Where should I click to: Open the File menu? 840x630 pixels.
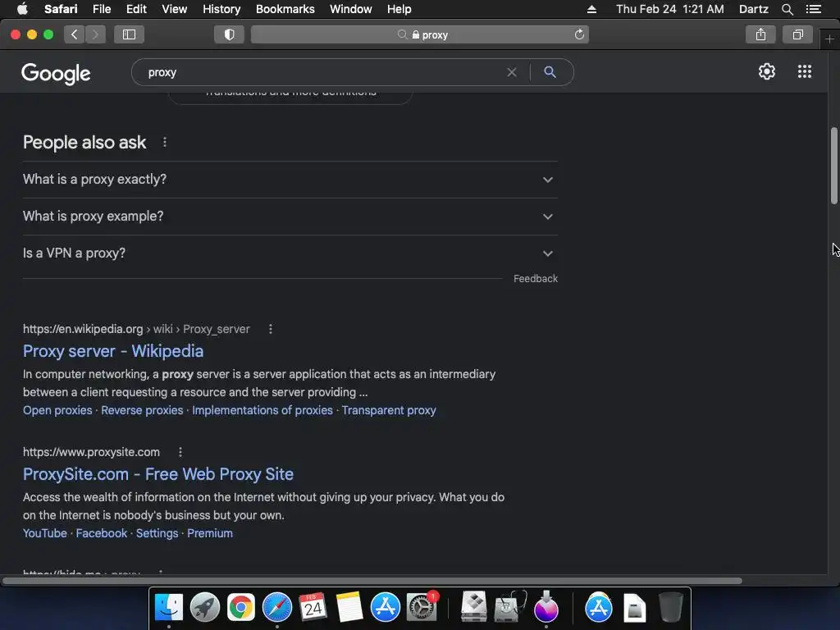point(102,9)
